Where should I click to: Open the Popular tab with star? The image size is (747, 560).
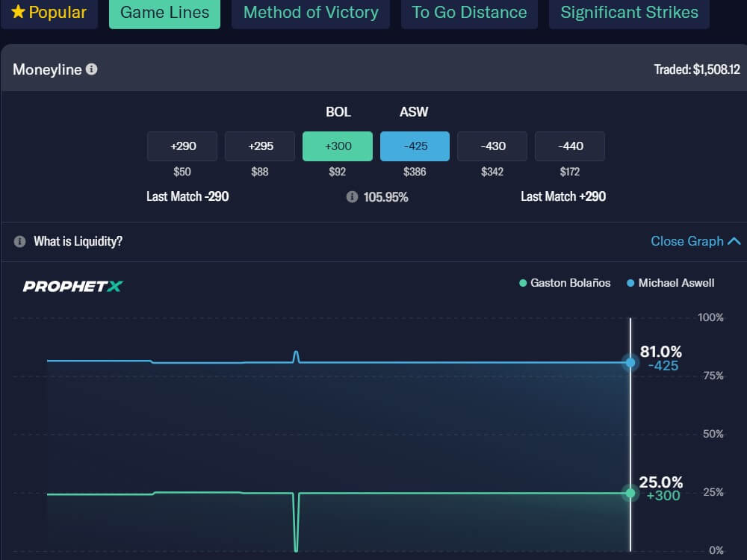[x=49, y=13]
